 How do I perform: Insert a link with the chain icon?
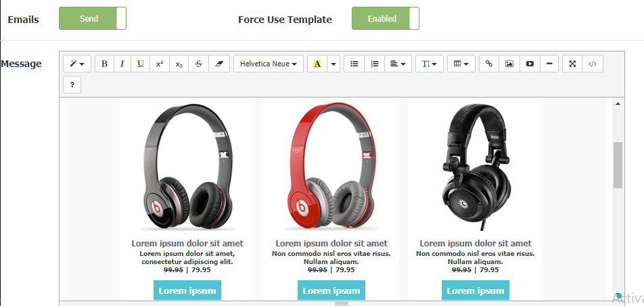pyautogui.click(x=488, y=64)
